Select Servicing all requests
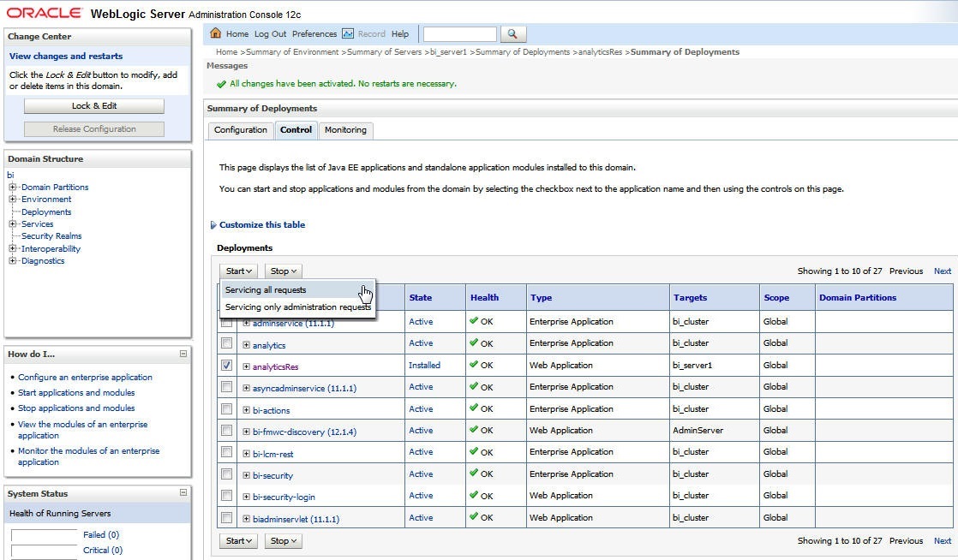The image size is (958, 560). [297, 290]
